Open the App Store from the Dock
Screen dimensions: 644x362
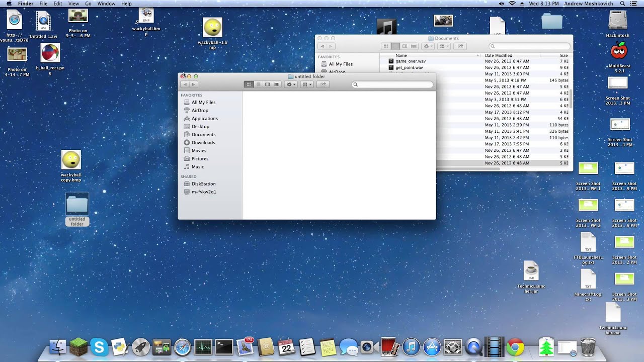(432, 347)
